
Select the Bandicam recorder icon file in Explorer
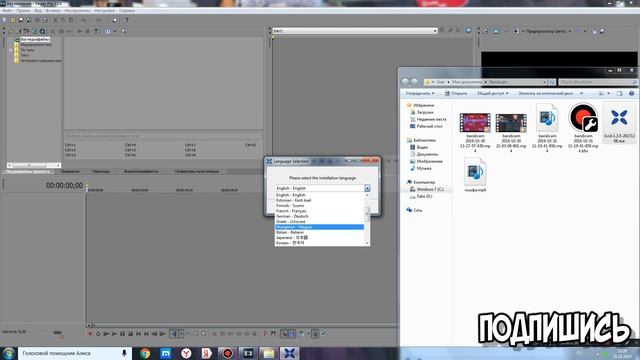click(x=583, y=127)
